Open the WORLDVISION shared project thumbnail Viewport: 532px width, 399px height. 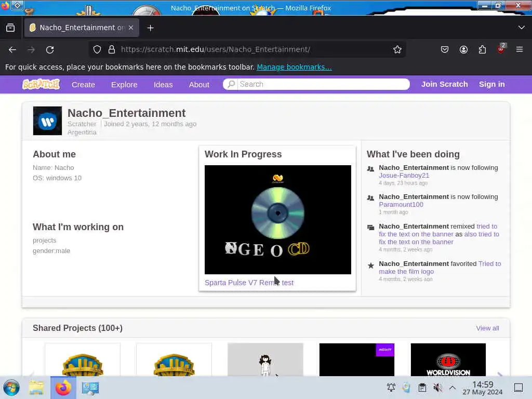448,360
